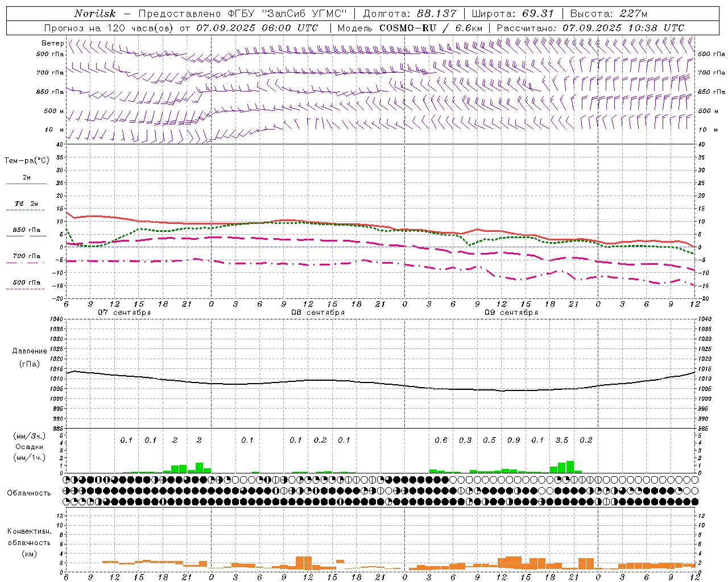The image size is (728, 582).
Task: Click the forecast start time "07.09.2025 06:00 UTC"
Action: [257, 28]
